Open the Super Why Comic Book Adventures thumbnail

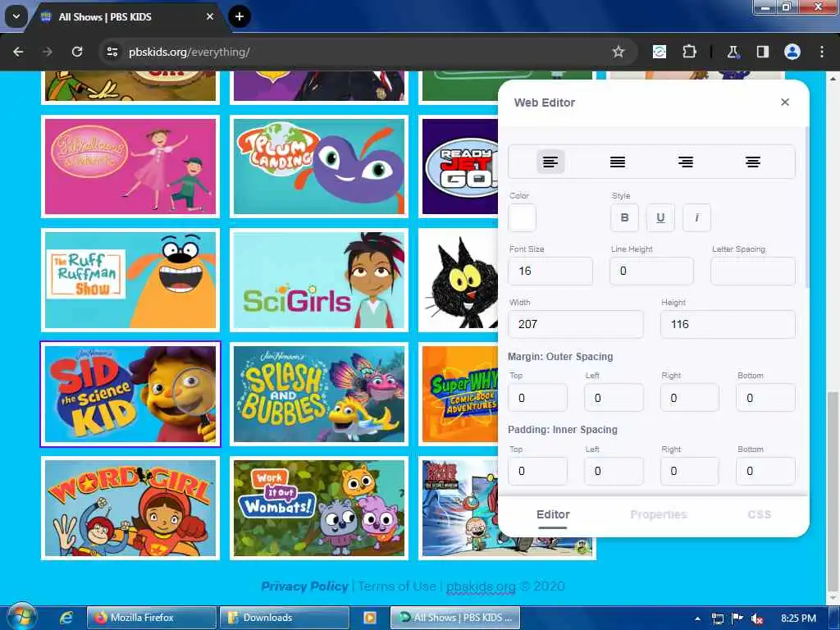[459, 394]
